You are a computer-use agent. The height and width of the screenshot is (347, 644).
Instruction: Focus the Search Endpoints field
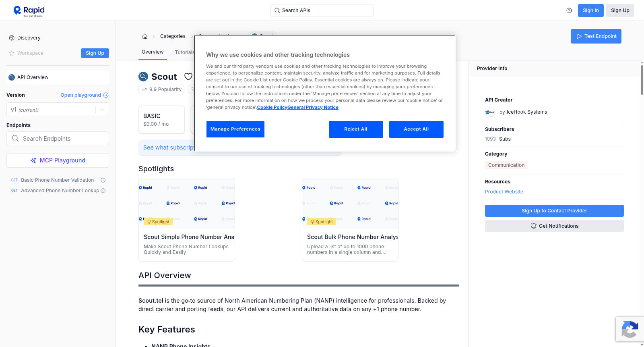(58, 138)
